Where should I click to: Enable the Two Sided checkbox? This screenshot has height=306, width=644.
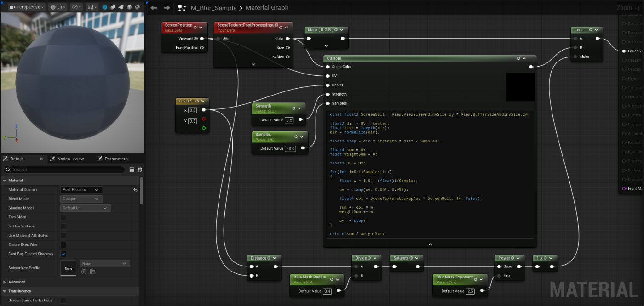[63, 217]
